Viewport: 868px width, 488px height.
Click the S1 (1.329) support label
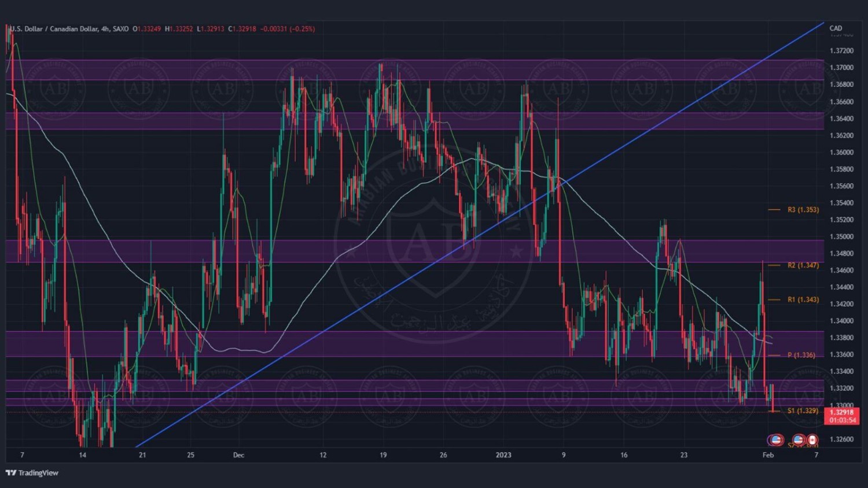pos(803,411)
